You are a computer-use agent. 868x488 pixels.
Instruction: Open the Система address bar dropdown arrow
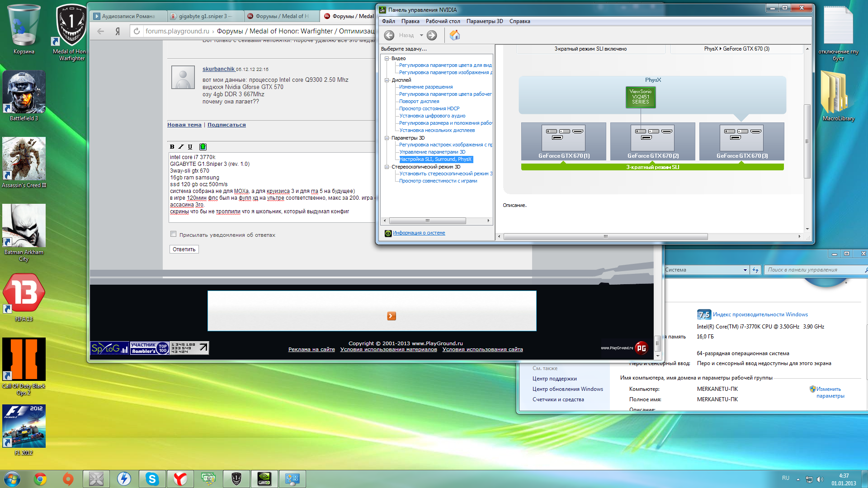point(745,270)
